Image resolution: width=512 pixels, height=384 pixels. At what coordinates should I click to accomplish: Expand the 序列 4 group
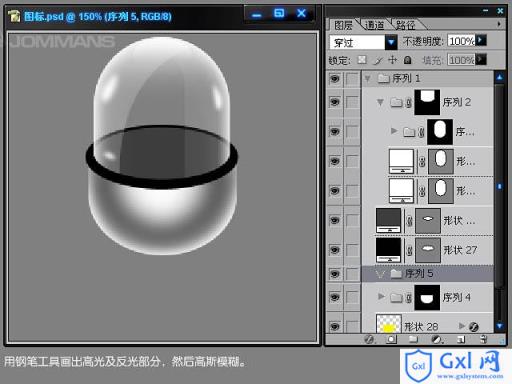[x=381, y=296]
